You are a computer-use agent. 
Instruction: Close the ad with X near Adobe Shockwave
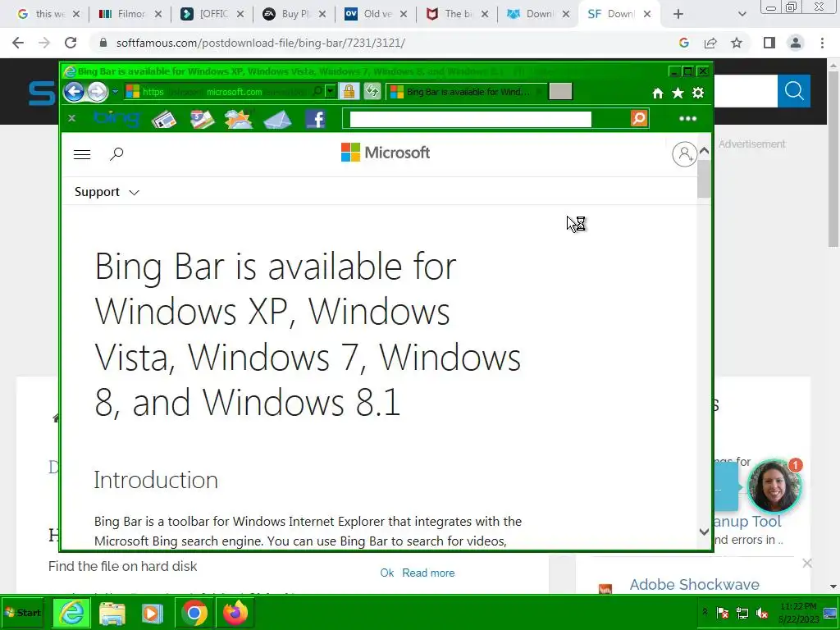pos(807,563)
